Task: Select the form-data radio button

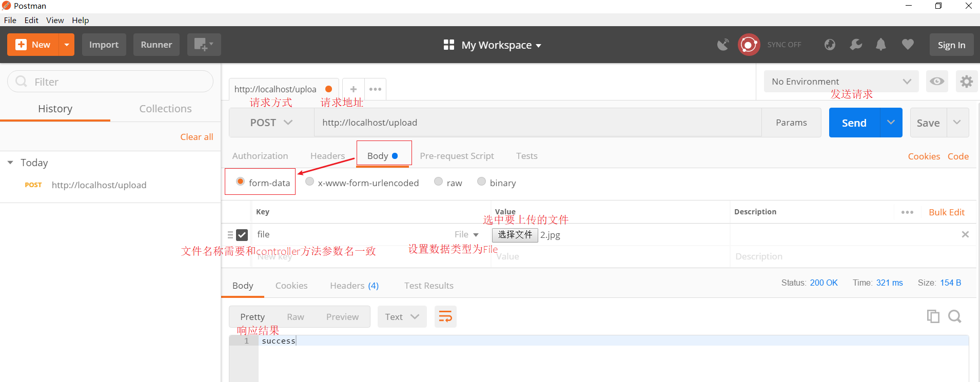Action: (x=240, y=182)
